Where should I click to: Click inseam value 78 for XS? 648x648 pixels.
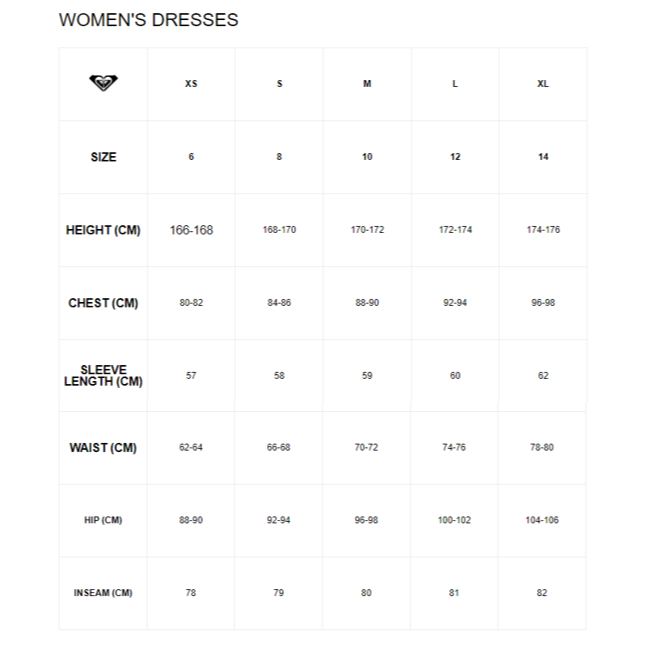(x=191, y=593)
